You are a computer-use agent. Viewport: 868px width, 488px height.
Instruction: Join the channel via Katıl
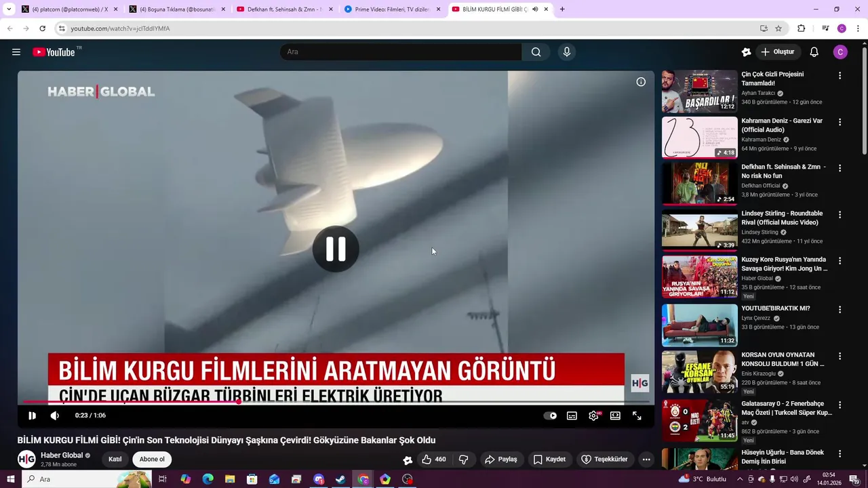pos(115,460)
